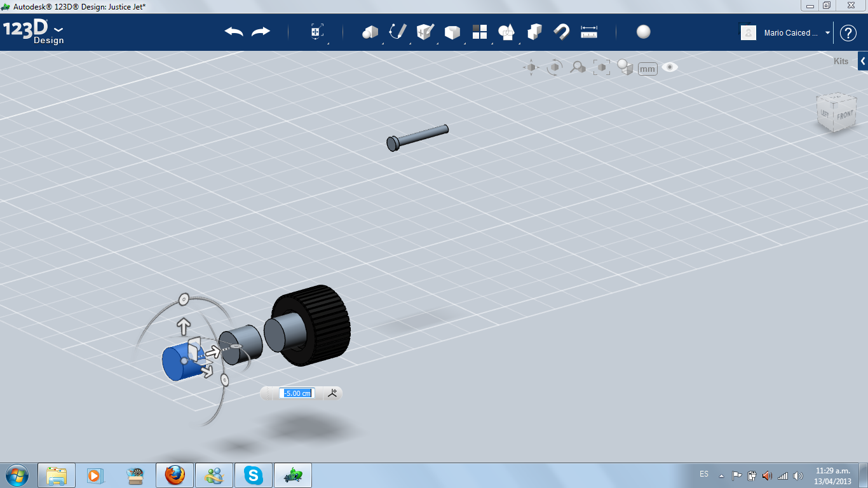Screen dimensions: 868x488
Task: Click the upper-right move arrow on manipulator
Action: [212, 352]
